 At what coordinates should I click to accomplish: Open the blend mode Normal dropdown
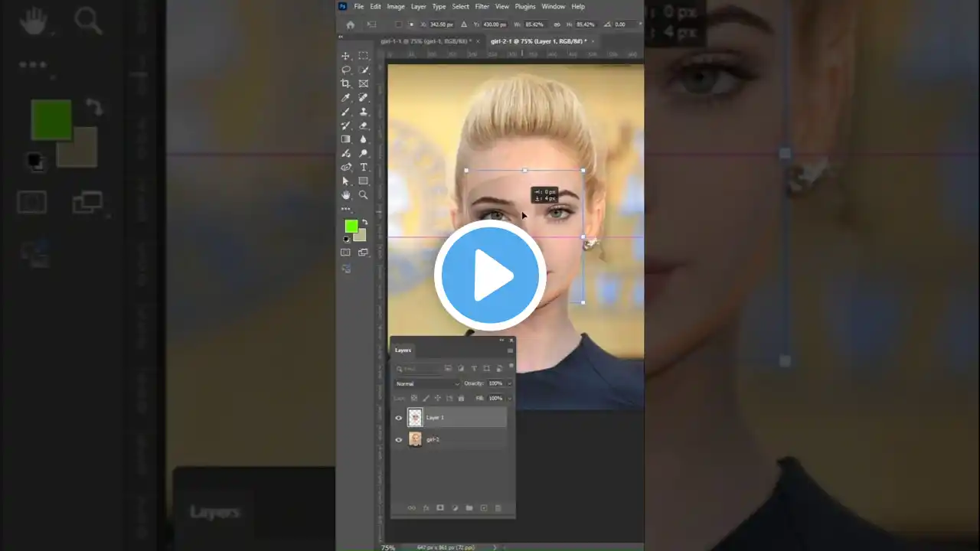click(427, 383)
